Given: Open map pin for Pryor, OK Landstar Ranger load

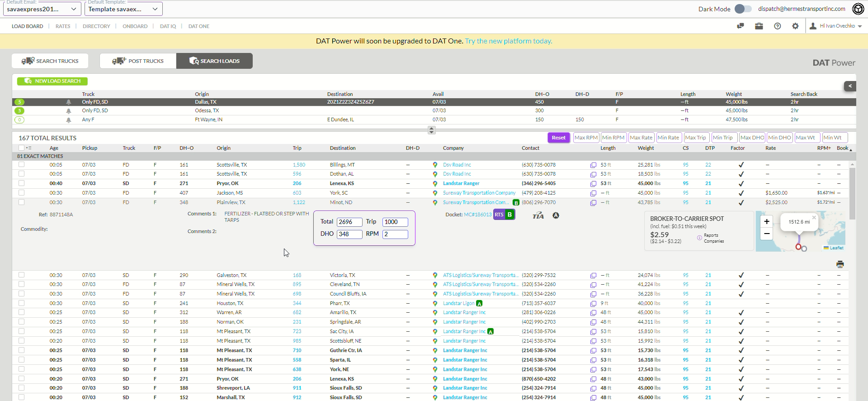Looking at the screenshot, I should click(x=435, y=184).
